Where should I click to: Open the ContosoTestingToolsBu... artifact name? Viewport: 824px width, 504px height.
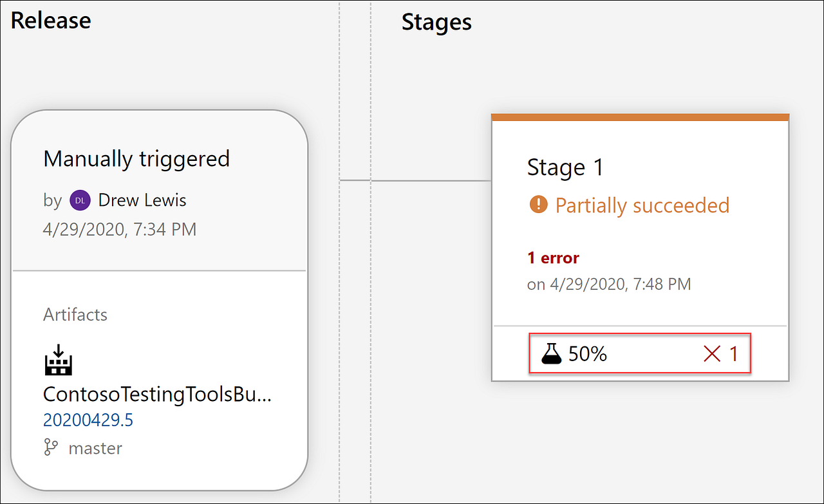[x=157, y=394]
